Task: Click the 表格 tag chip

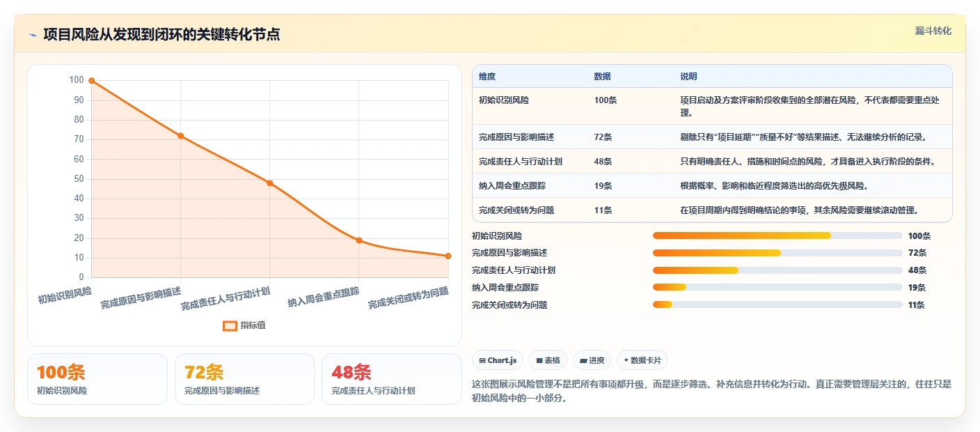Action: pos(548,360)
